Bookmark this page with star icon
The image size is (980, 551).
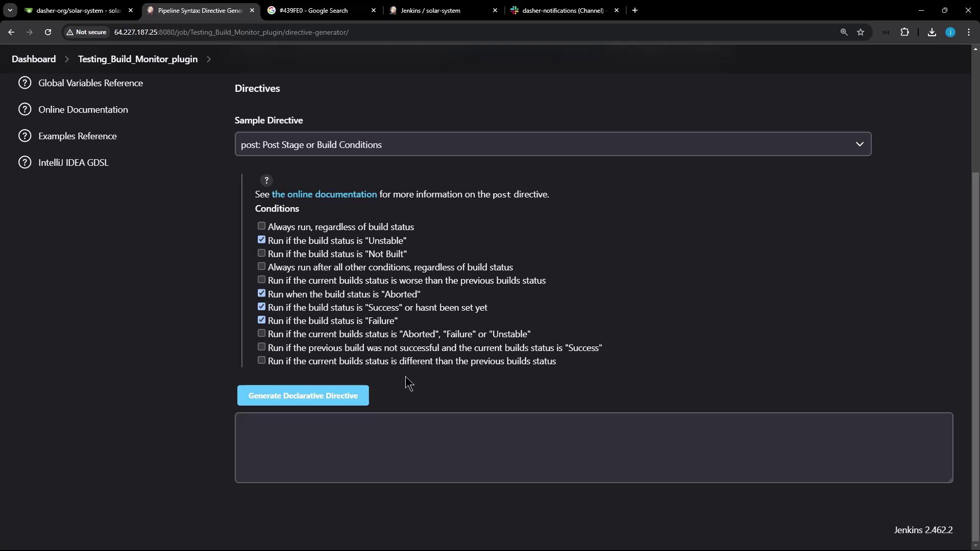[x=861, y=32]
